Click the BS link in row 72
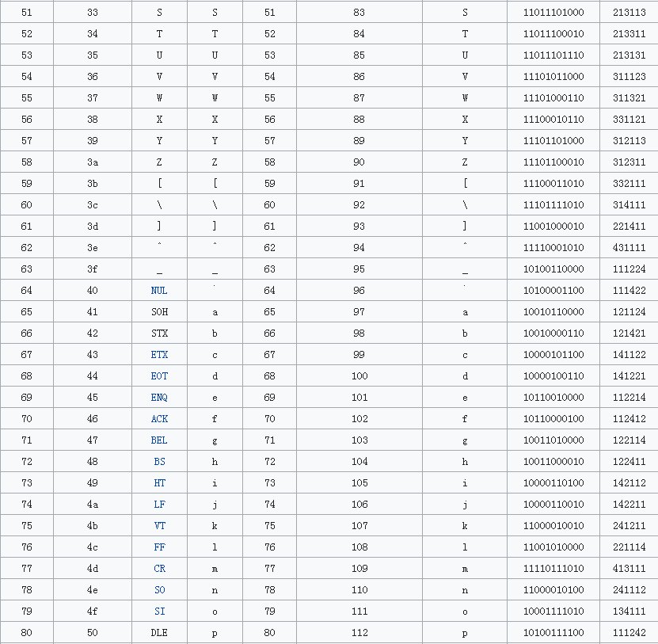Image resolution: width=658 pixels, height=644 pixels. [x=159, y=462]
